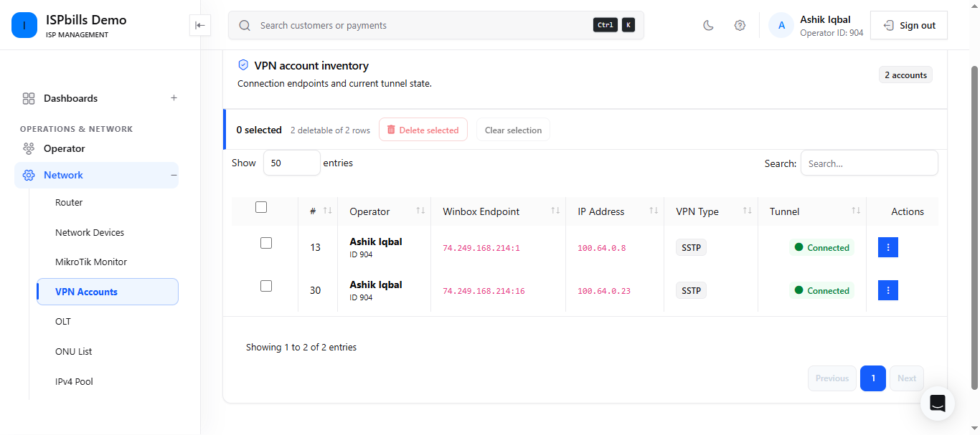Click the VPN inventory shield icon
The width and height of the screenshot is (980, 435).
pyautogui.click(x=243, y=65)
